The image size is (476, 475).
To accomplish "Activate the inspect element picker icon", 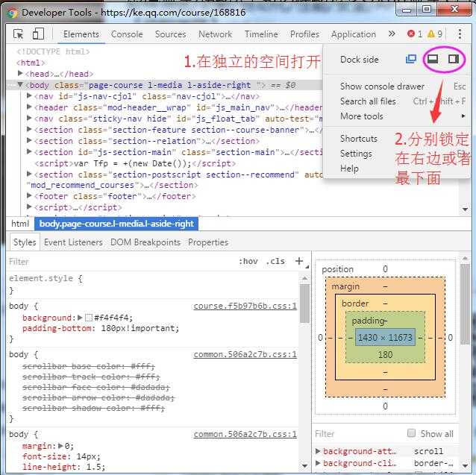I will click(x=18, y=34).
